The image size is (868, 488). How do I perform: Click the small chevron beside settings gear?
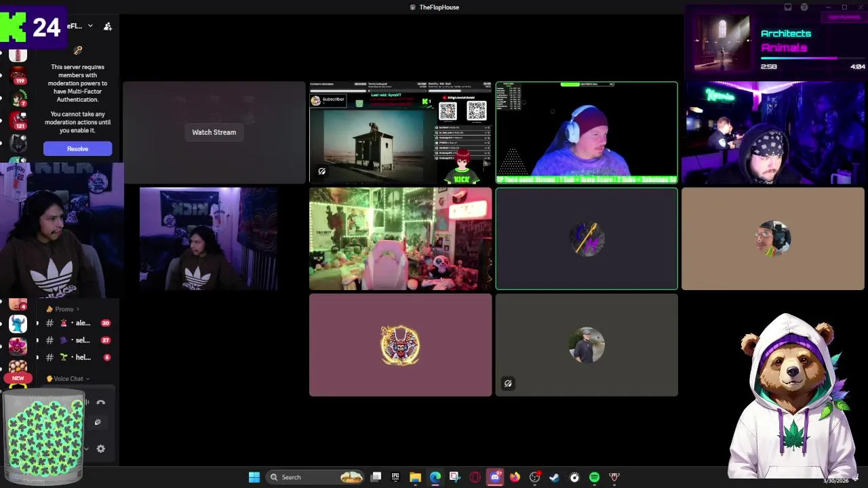86,449
